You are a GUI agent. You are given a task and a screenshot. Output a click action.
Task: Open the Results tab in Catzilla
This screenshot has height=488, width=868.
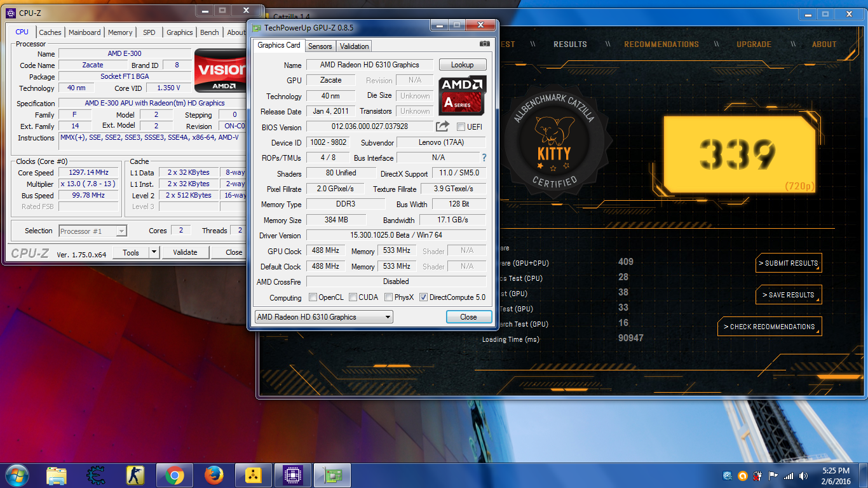point(570,44)
